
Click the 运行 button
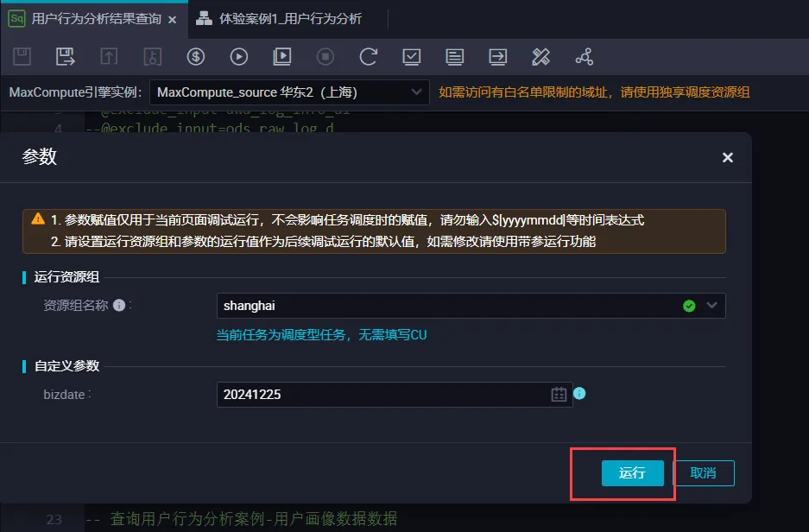pos(633,473)
